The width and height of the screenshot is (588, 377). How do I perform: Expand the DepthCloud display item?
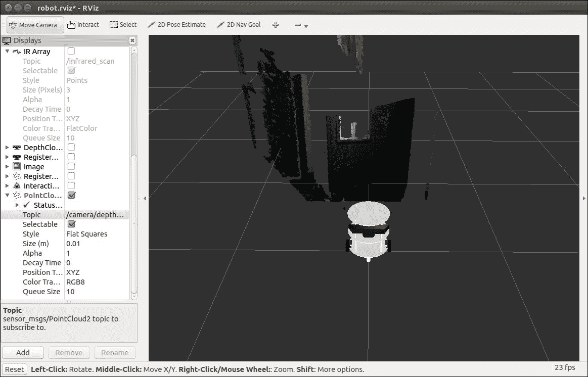[7, 148]
